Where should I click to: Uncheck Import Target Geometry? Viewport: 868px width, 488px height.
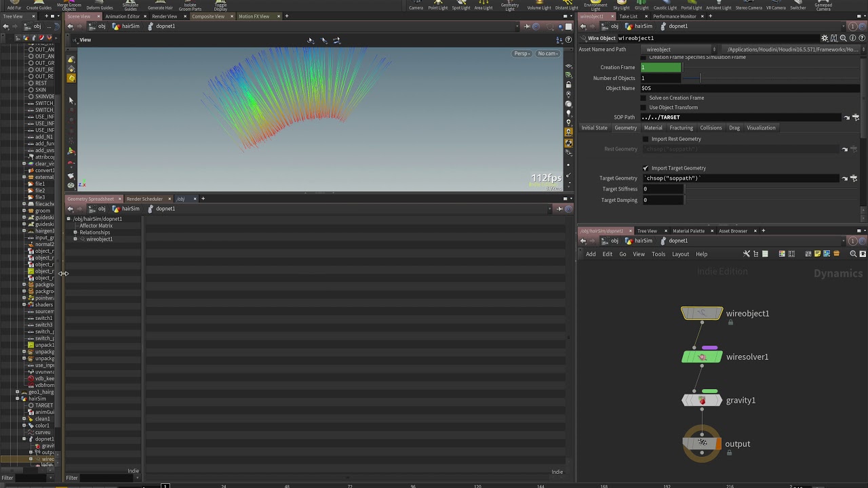pyautogui.click(x=646, y=168)
